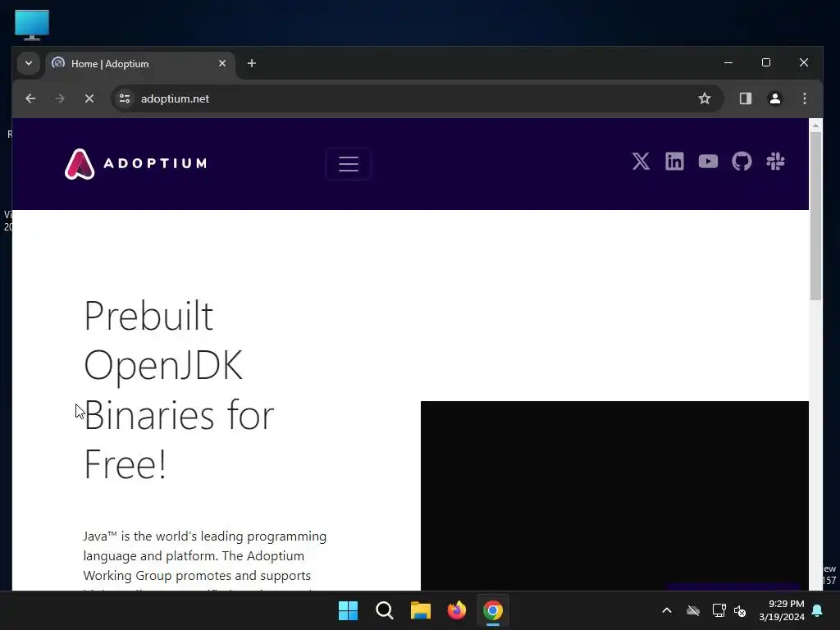Expand the hamburger navigation menu
This screenshot has height=630, width=840.
pos(348,164)
